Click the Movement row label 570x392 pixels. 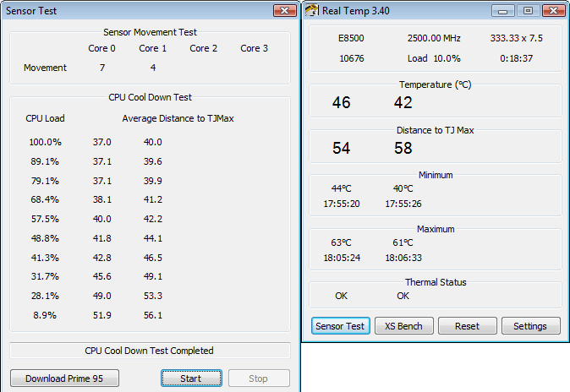45,68
